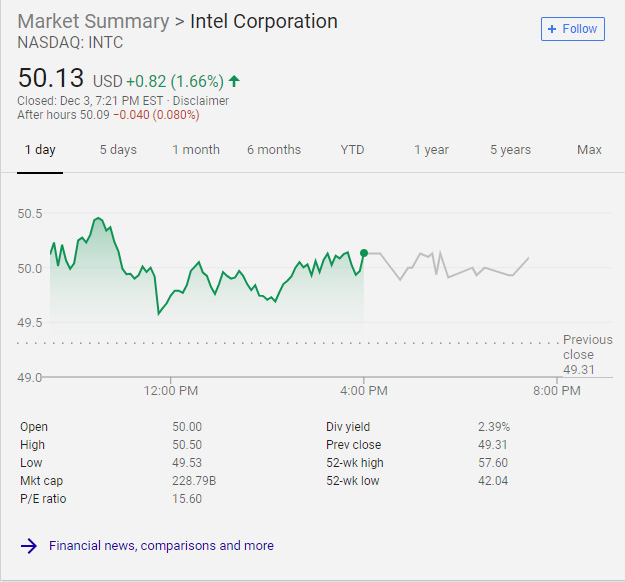Screen dimensions: 625x582
Task: Click the plus icon in Follow
Action: pos(552,29)
